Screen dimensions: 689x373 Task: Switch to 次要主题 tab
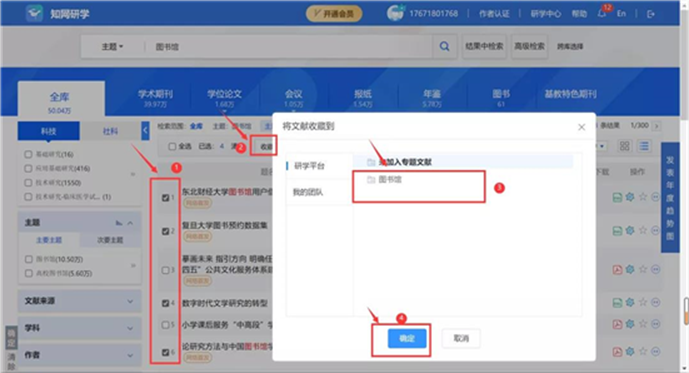point(110,240)
